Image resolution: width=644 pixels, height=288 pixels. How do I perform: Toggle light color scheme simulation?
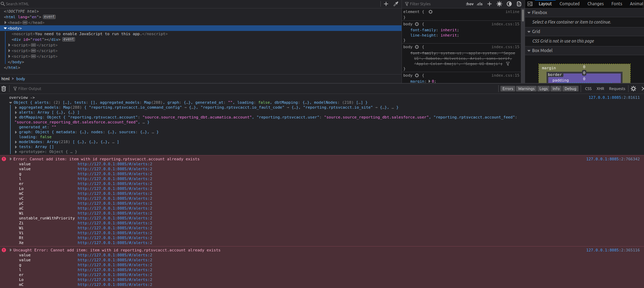coord(499,4)
